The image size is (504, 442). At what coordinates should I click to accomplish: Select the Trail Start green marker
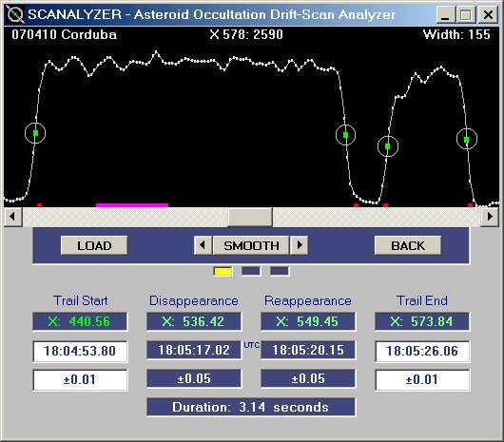[36, 133]
